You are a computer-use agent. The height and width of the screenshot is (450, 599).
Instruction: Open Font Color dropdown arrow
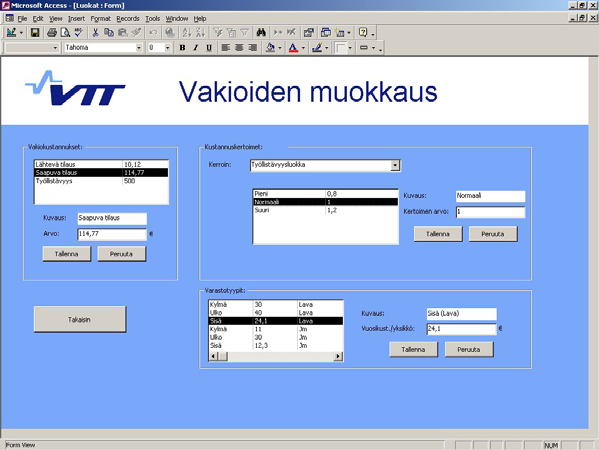304,48
